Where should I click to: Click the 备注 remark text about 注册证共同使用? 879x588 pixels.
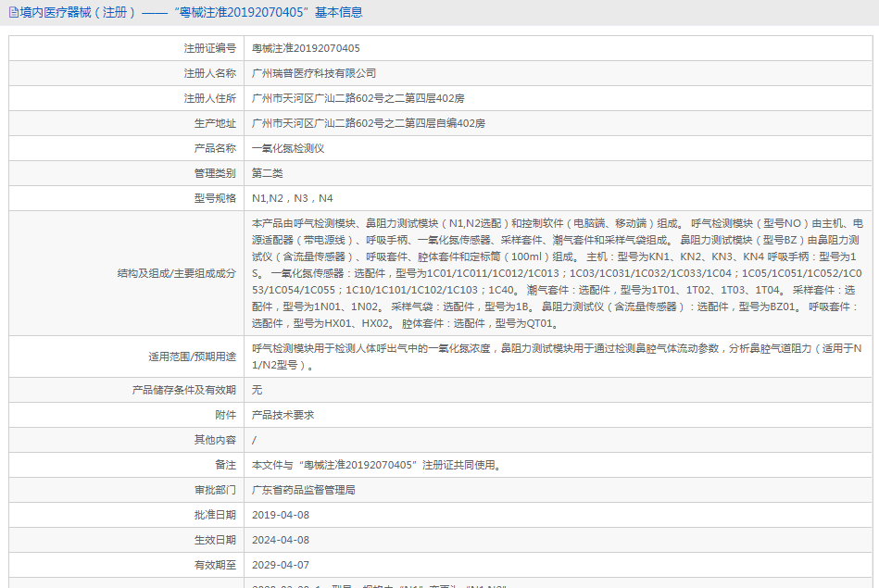[376, 465]
